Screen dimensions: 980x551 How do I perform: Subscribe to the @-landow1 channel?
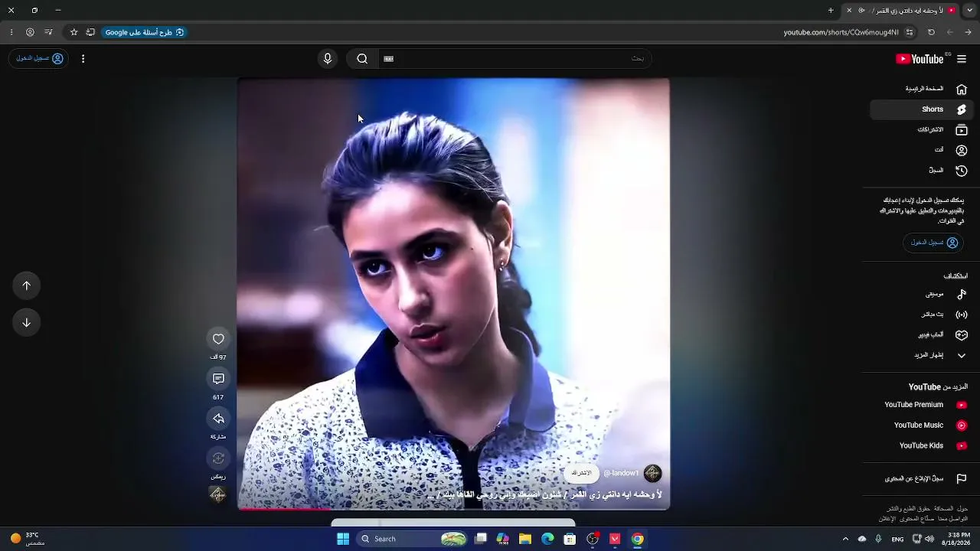pyautogui.click(x=582, y=473)
